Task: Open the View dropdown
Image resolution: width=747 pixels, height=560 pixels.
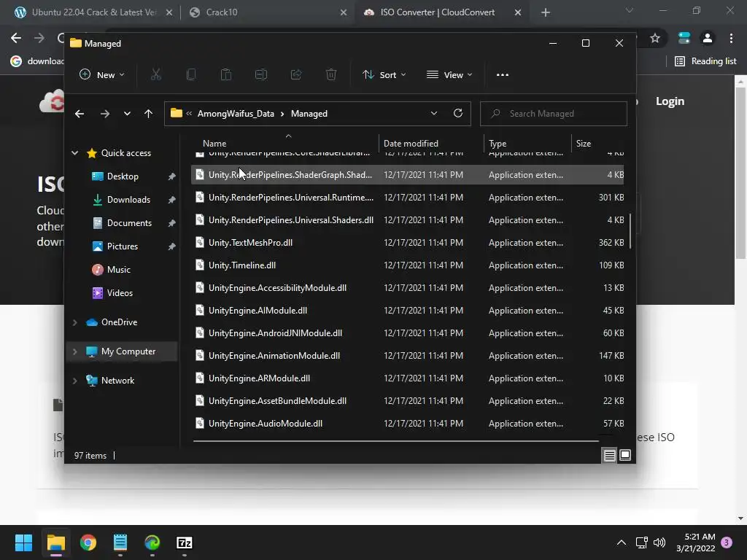Action: [x=449, y=75]
